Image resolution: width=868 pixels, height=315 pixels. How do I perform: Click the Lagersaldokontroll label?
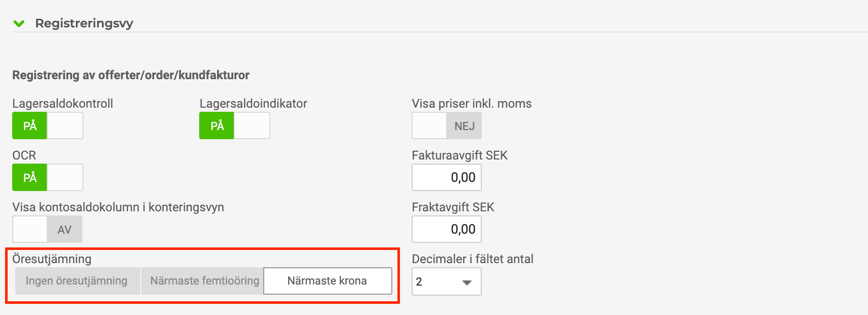click(63, 104)
